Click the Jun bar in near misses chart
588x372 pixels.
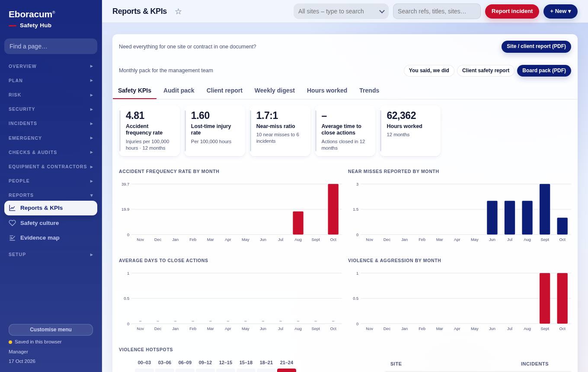(x=492, y=218)
